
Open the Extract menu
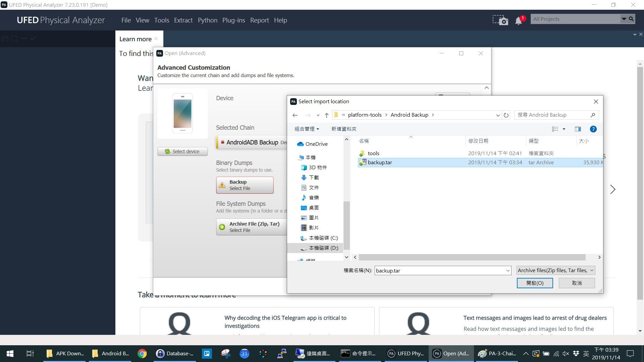(x=183, y=20)
